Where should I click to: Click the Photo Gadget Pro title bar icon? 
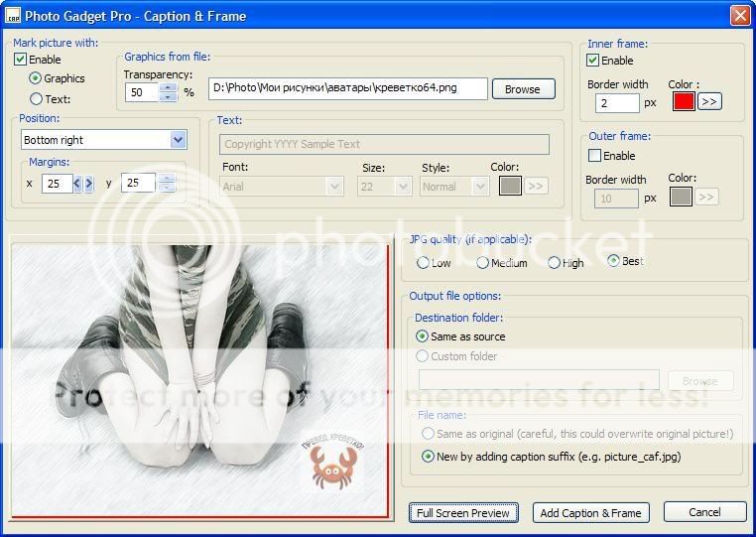(14, 16)
